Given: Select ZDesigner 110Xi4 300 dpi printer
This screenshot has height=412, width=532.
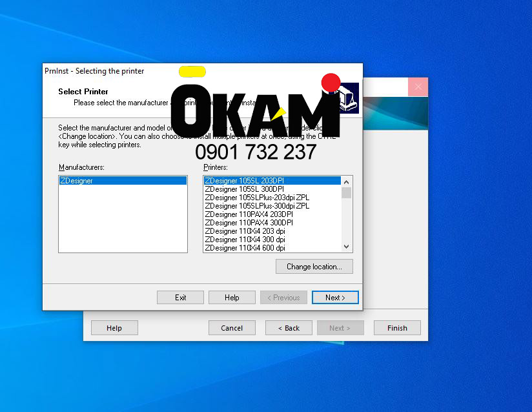Looking at the screenshot, I should coord(272,240).
